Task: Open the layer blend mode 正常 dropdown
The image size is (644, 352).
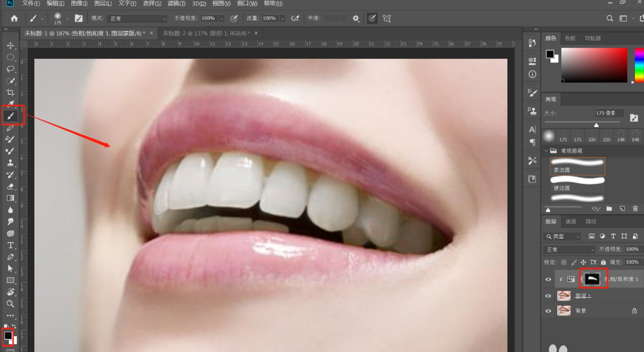Action: coord(570,250)
